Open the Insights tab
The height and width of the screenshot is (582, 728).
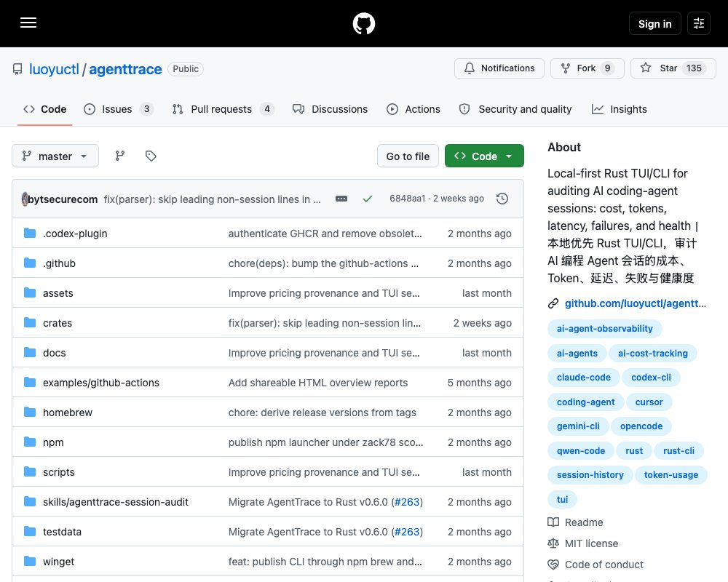(x=619, y=109)
